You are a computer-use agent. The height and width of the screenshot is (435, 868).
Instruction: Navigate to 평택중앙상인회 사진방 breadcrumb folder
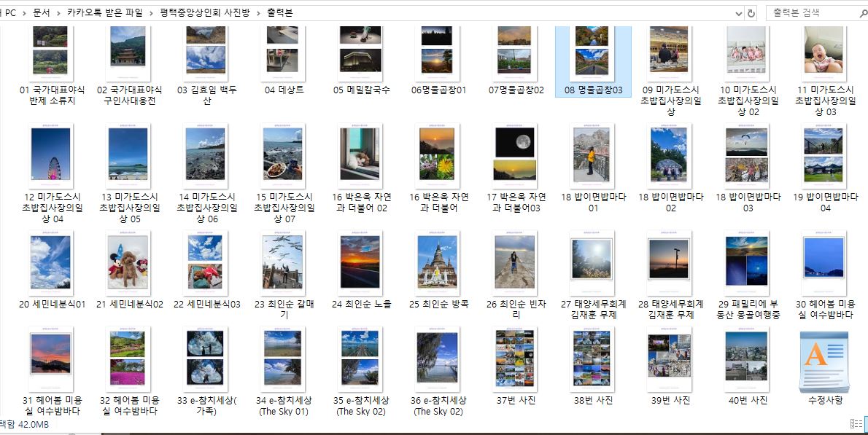click(208, 13)
